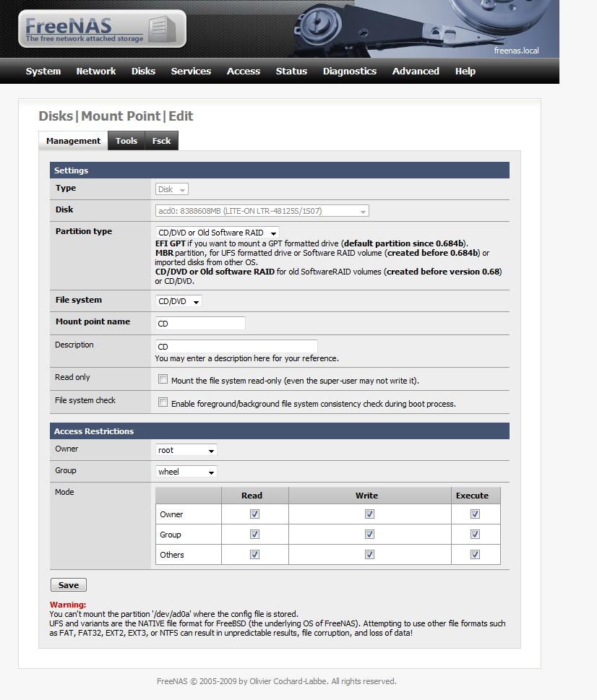Expand the Partition type dropdown

tap(218, 233)
